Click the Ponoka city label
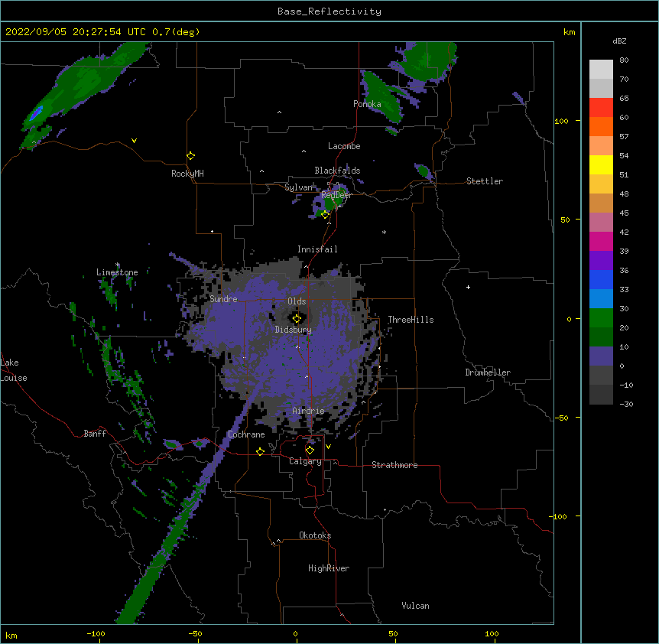The height and width of the screenshot is (644, 659). click(367, 104)
